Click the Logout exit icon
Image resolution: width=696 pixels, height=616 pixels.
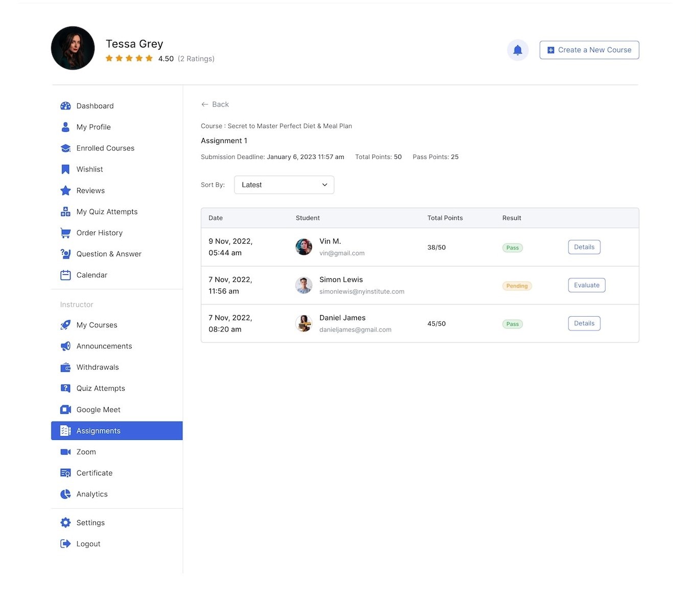(x=65, y=544)
